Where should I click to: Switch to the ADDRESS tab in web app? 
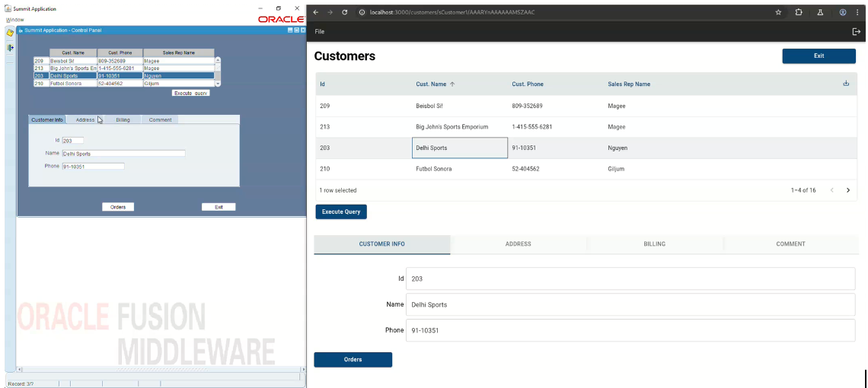pos(519,244)
